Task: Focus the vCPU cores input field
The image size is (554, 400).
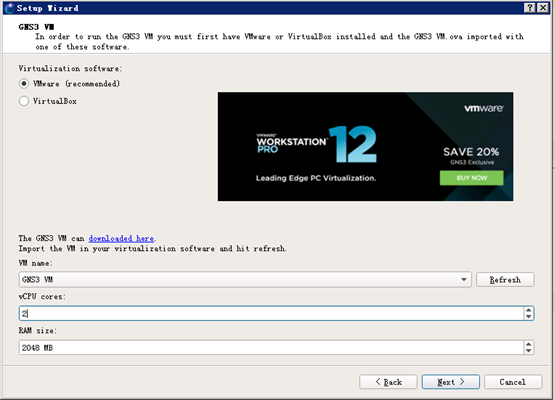Action: (271, 313)
